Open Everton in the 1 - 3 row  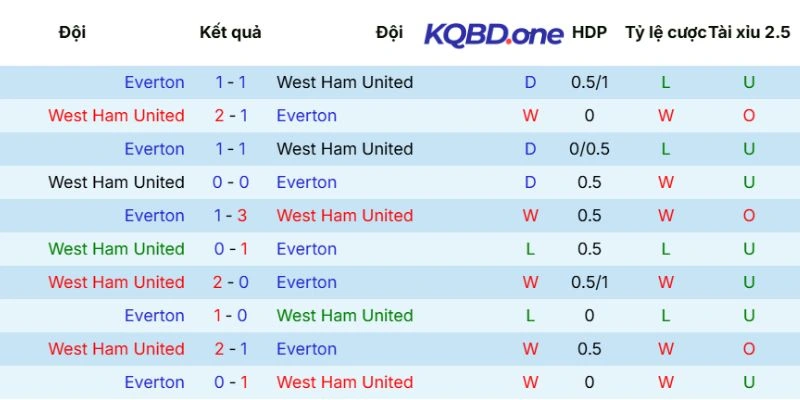(x=154, y=216)
